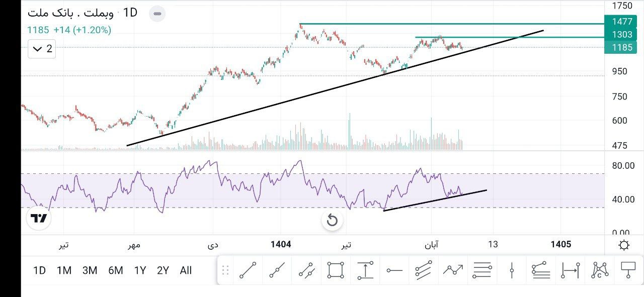Switch to the 6M timeframe
The image size is (644, 297).
coord(116,270)
